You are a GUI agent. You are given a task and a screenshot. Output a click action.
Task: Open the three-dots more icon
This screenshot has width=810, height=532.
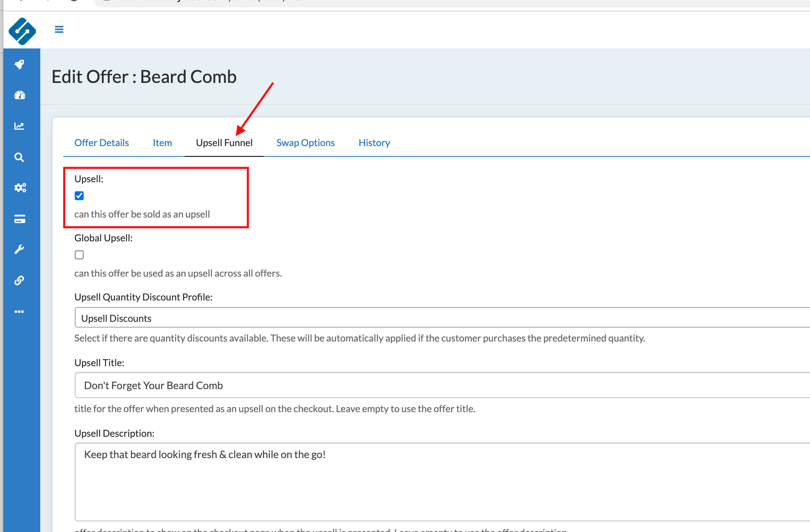coord(19,312)
